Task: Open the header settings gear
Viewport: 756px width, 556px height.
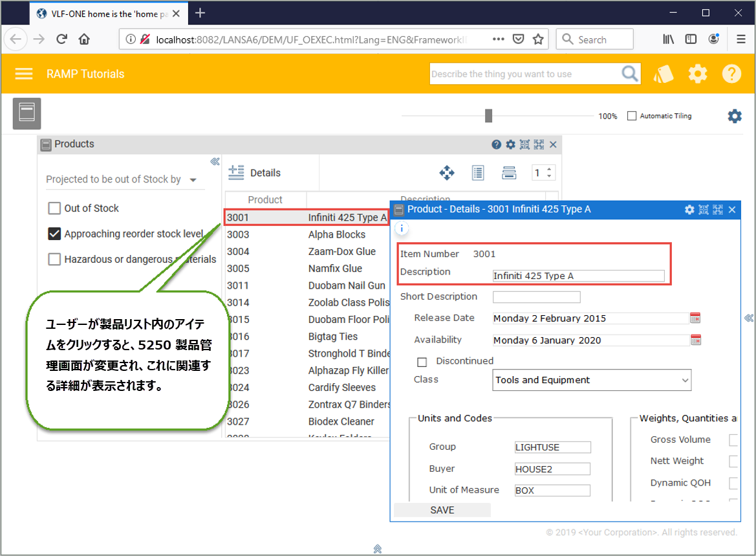Action: pos(698,74)
